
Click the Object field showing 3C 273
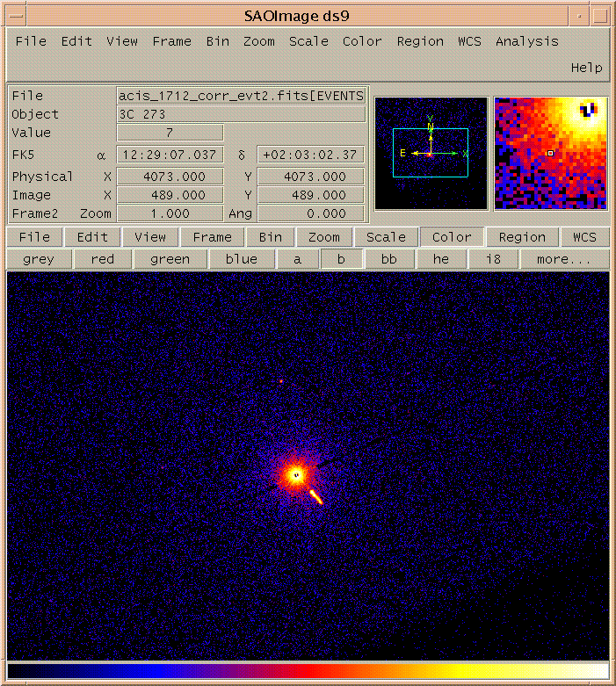click(242, 114)
